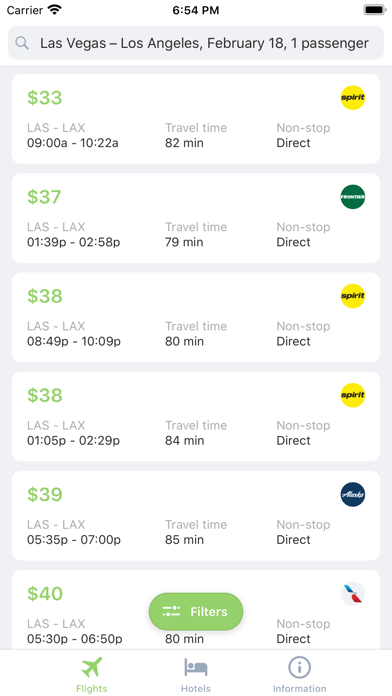Edit the Las Vegas – Los Angeles search field
This screenshot has height=696, width=392.
[196, 43]
